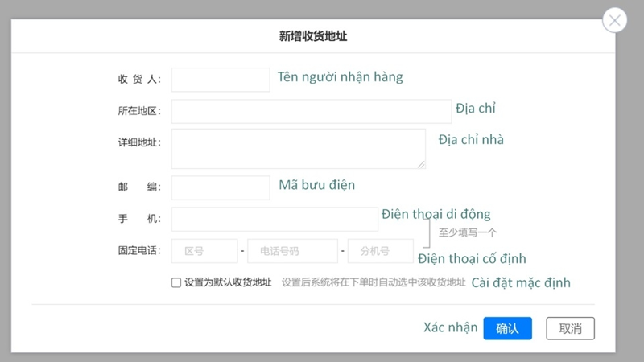Screen dimensions: 644x362
Task: Click the 手机 field label
Action: tap(139, 219)
